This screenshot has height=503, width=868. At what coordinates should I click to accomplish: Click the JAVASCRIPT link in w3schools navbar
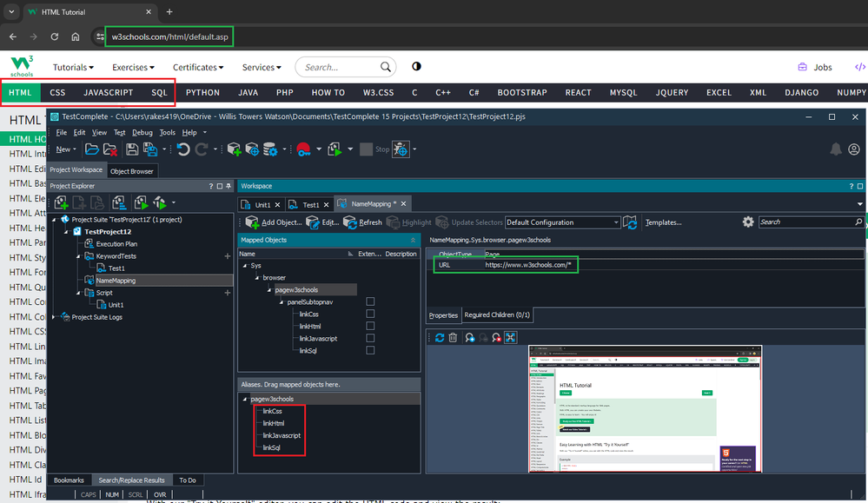click(x=109, y=92)
